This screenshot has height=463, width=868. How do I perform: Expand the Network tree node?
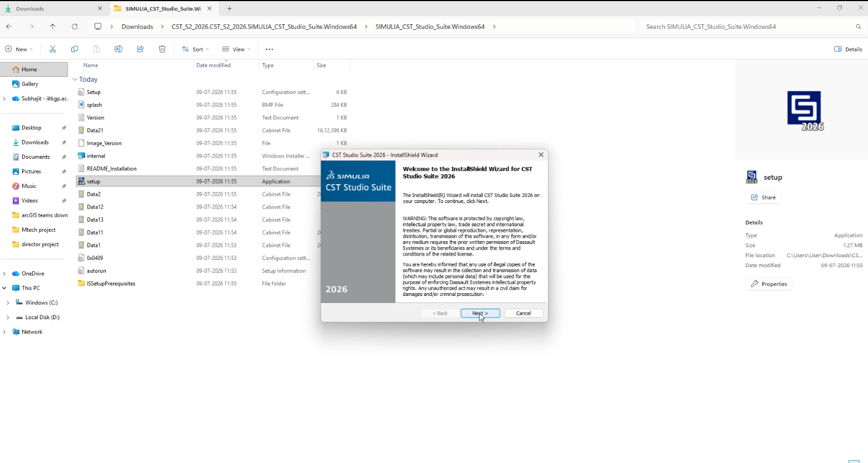[4, 332]
